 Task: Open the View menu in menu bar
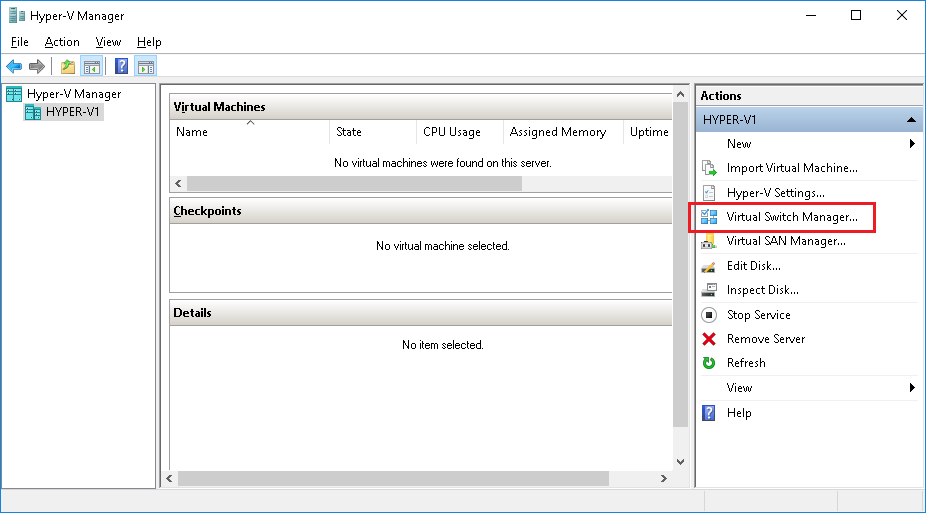[x=108, y=42]
